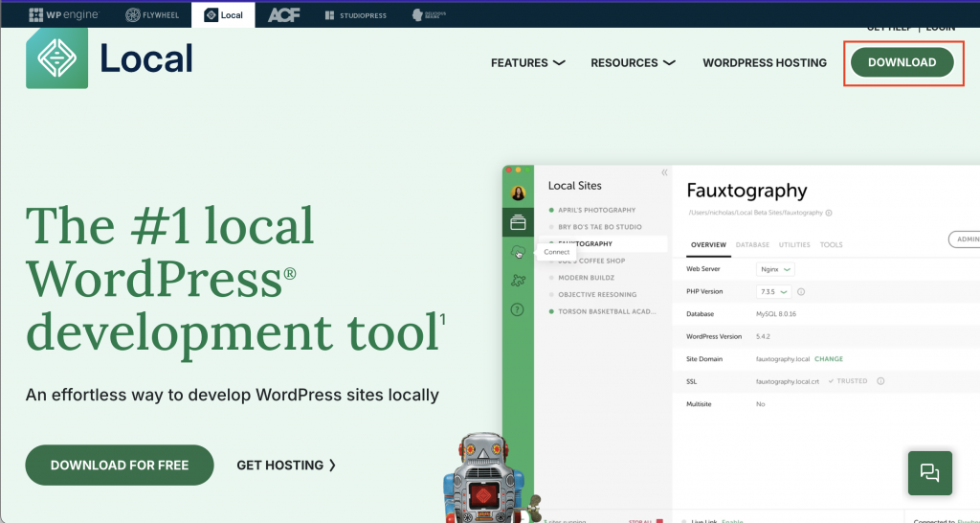
Task: Click Download For Free button
Action: [x=120, y=465]
